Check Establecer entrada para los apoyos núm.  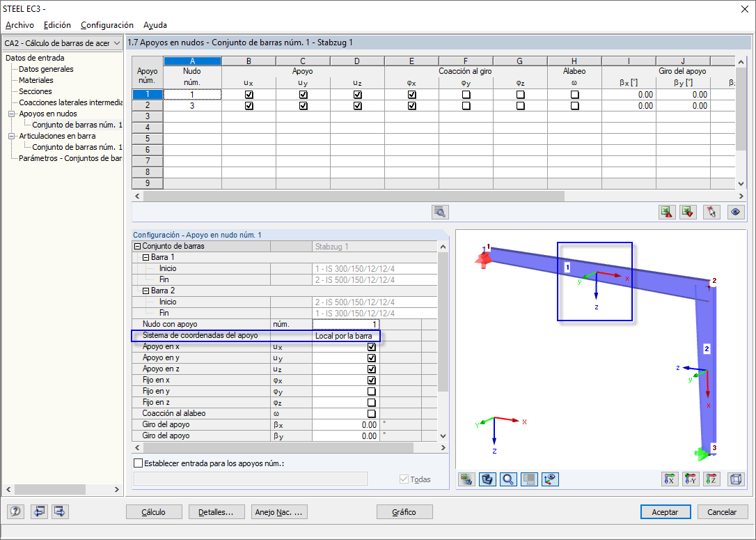[x=137, y=463]
